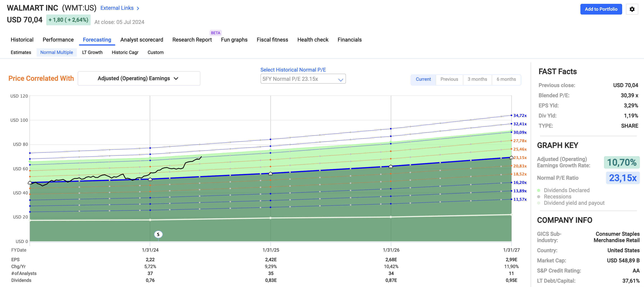Screen dimensions: 644x287
Task: Click triangle marker at 1/31/27 end of chart
Action: [511, 157]
